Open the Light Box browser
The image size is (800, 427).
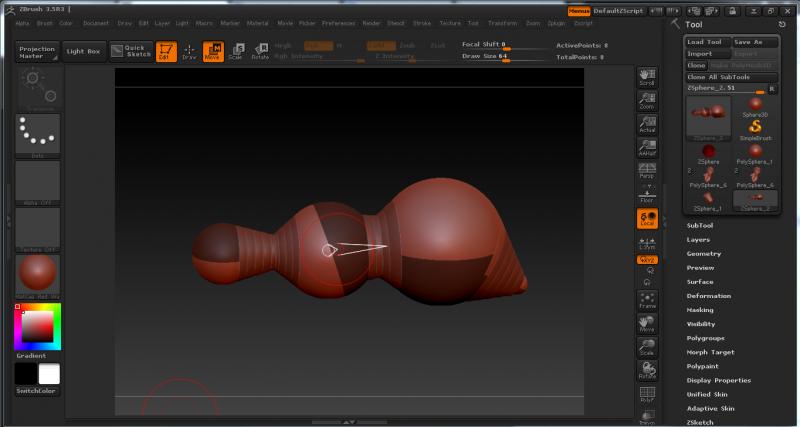click(83, 50)
